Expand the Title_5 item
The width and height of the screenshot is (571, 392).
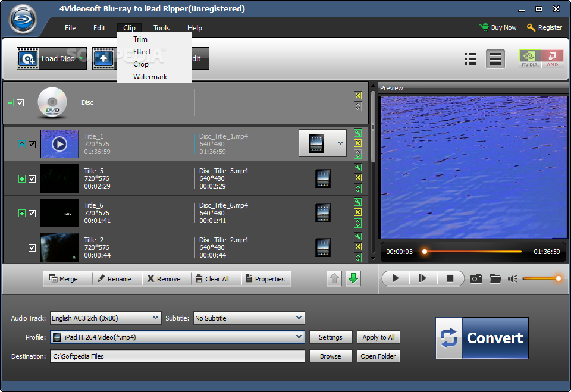[x=22, y=179]
